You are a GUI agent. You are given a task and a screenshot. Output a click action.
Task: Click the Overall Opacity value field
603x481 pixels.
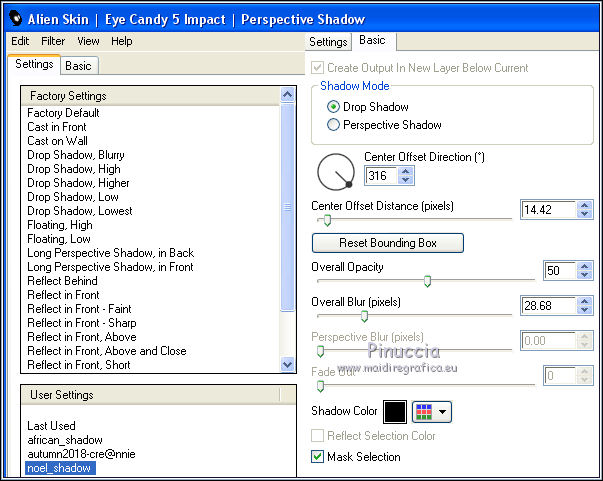(560, 271)
